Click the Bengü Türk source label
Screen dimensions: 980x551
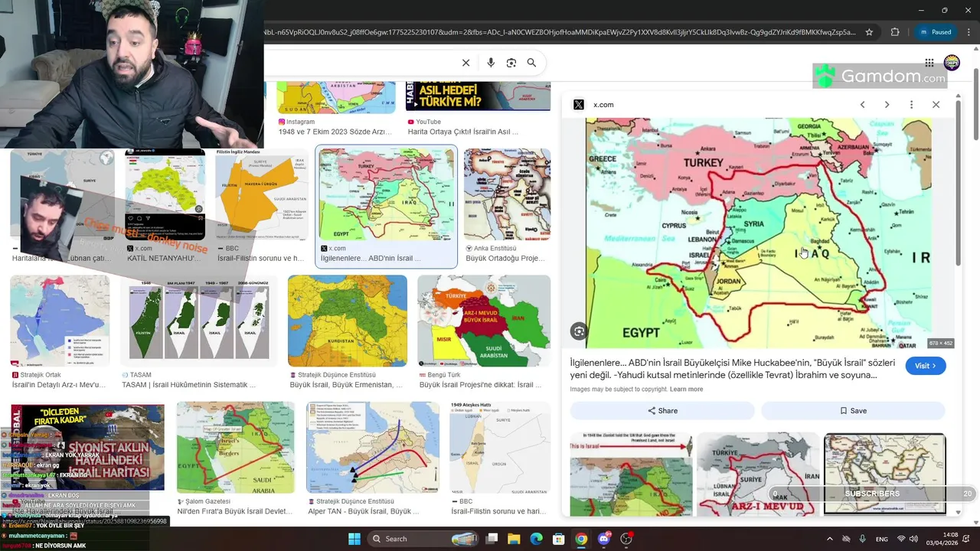(x=444, y=375)
